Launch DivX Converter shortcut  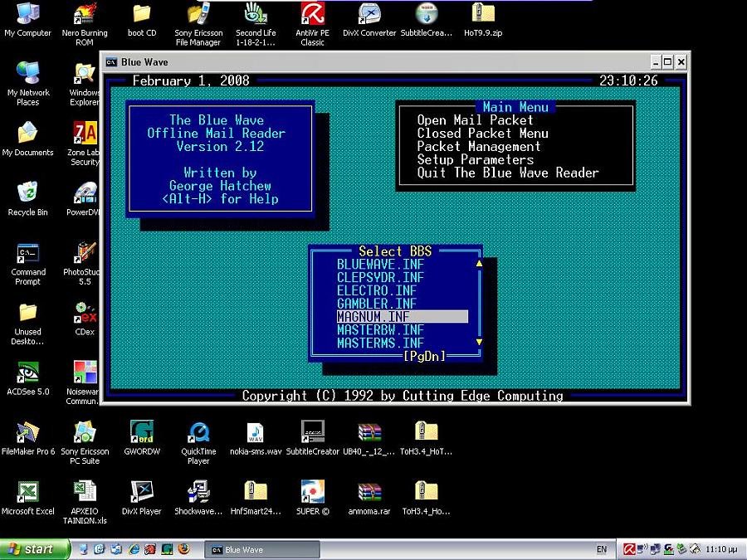[x=369, y=19]
